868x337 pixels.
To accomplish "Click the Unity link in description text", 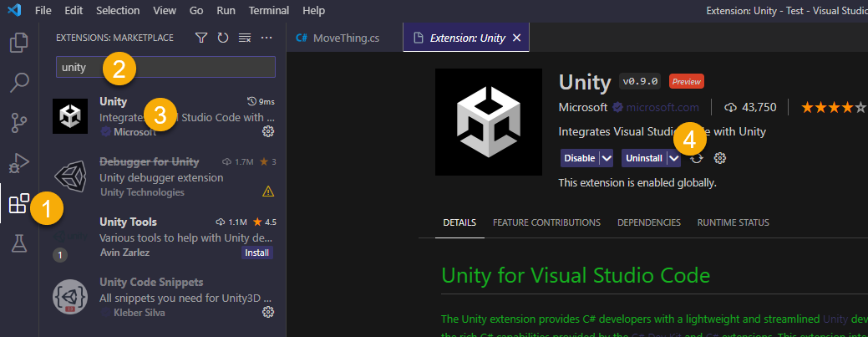I will point(835,319).
